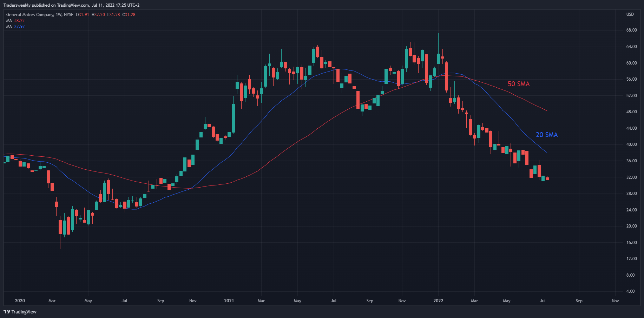This screenshot has height=318, width=644.
Task: Click the 44.00 price axis label
Action: coord(631,128)
